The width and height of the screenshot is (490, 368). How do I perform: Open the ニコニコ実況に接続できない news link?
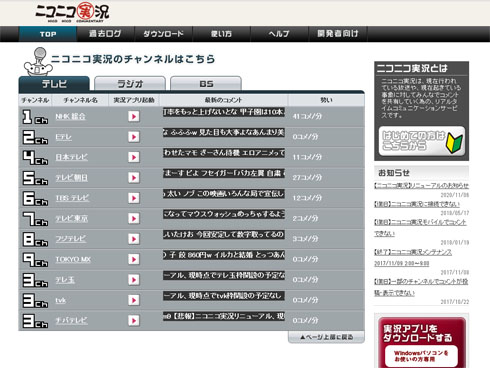417,204
